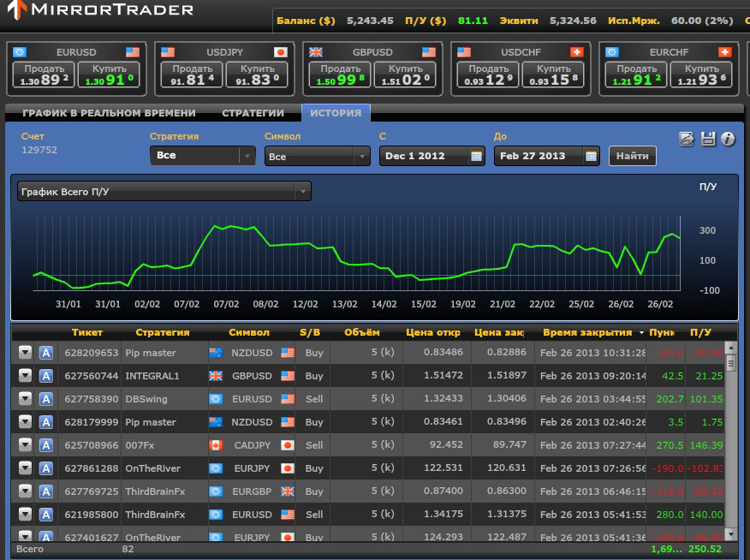Click the A icon for ticket 628209653
The height and width of the screenshot is (560, 750).
pos(46,353)
